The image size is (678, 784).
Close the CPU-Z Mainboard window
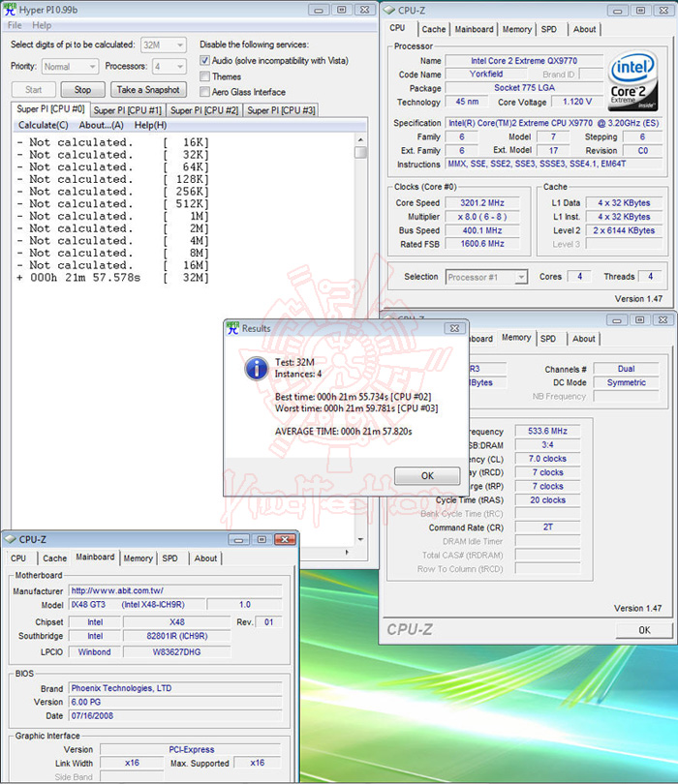click(x=285, y=539)
